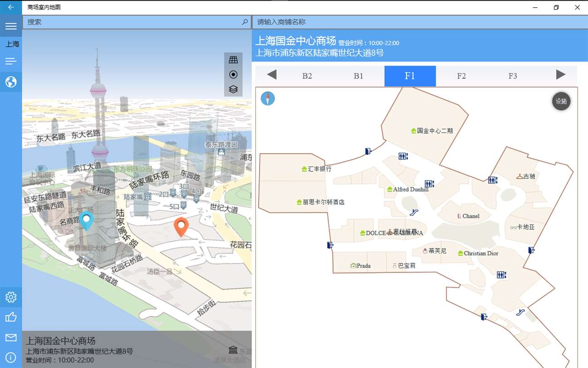Open the map layers icon

(233, 89)
